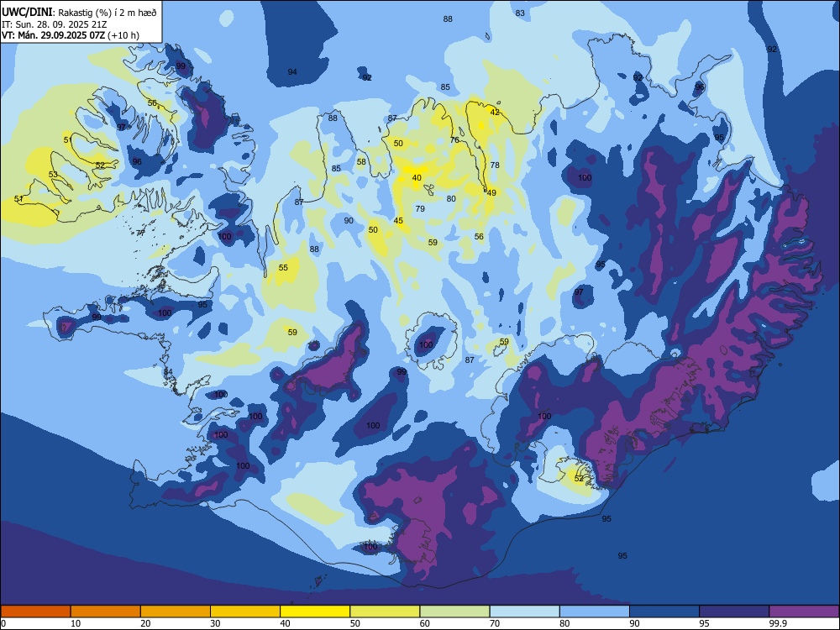Click the legend scale label '70'

tap(495, 623)
